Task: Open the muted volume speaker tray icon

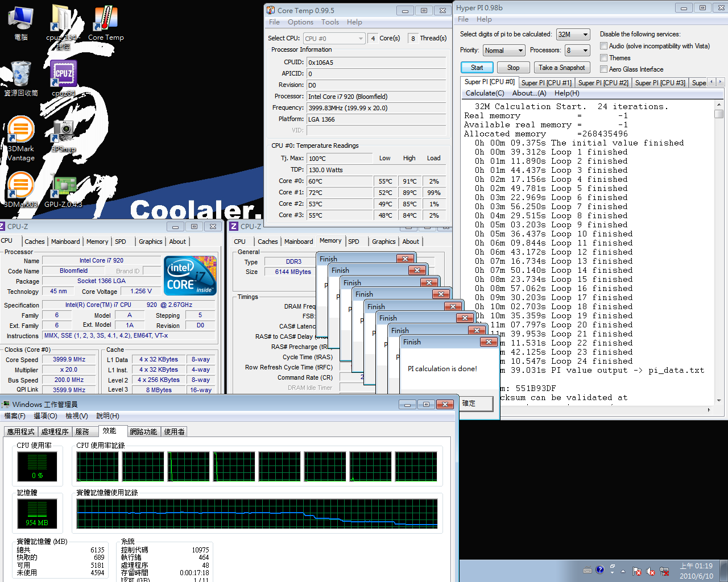Action: pyautogui.click(x=650, y=571)
